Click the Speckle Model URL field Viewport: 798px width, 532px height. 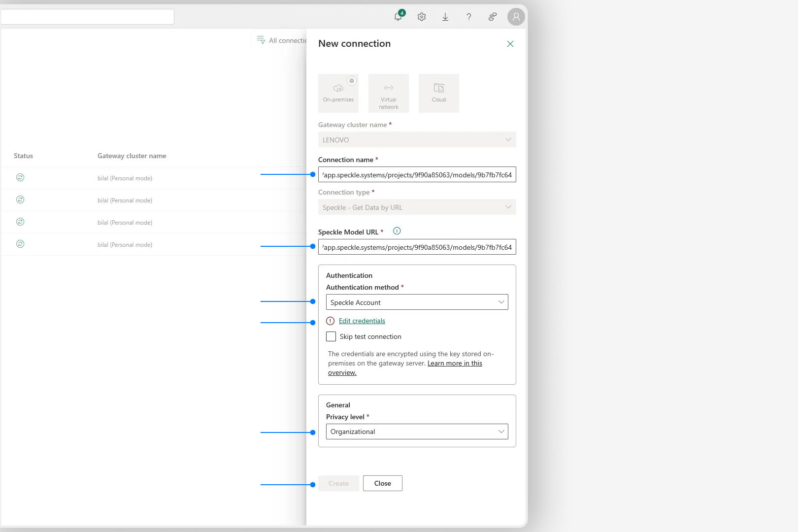[417, 247]
